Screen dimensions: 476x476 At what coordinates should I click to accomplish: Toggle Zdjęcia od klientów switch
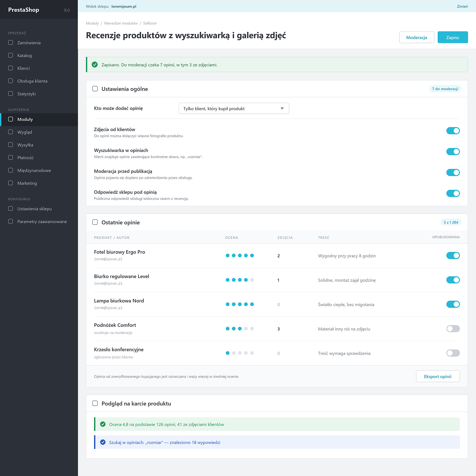click(x=453, y=131)
